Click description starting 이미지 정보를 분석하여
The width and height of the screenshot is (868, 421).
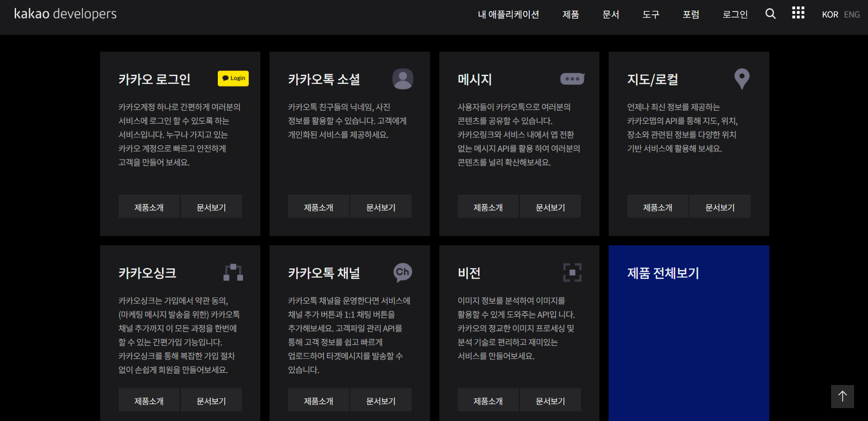(516, 328)
